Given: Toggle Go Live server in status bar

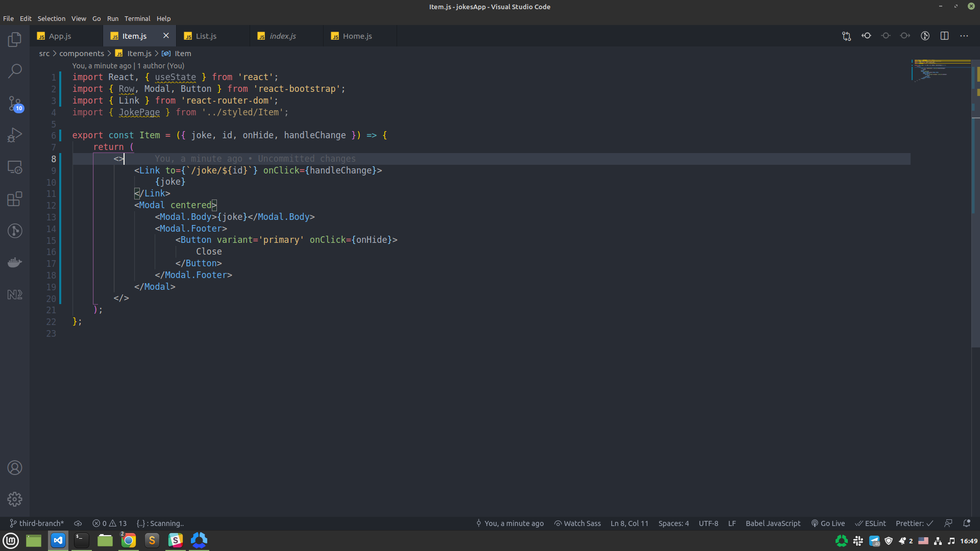Looking at the screenshot, I should 828,523.
